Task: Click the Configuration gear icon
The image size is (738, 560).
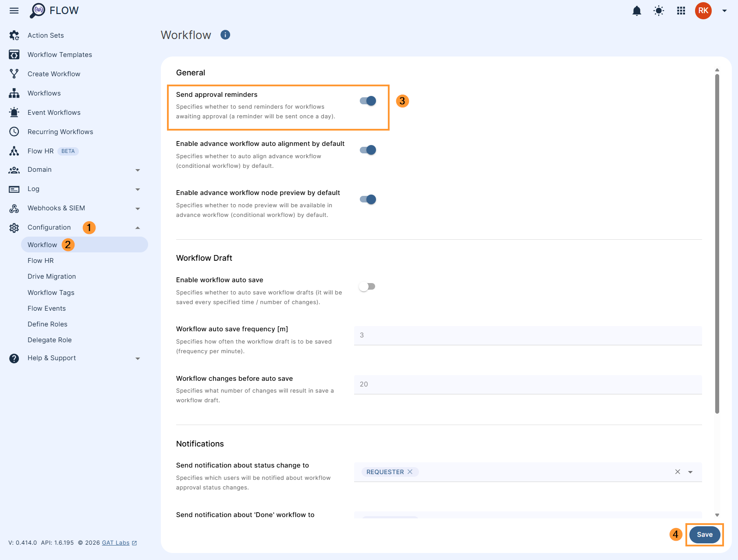Action: pyautogui.click(x=14, y=227)
